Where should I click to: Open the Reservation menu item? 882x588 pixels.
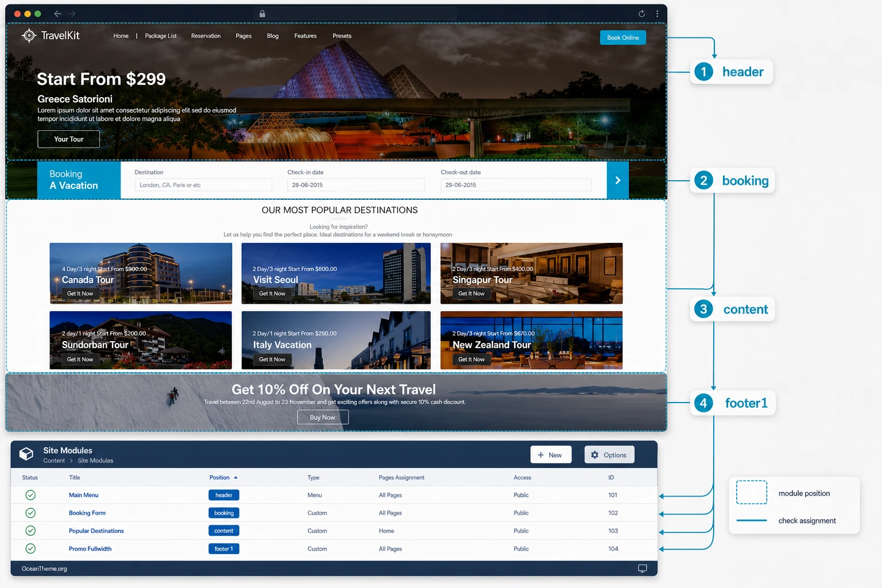pos(206,36)
